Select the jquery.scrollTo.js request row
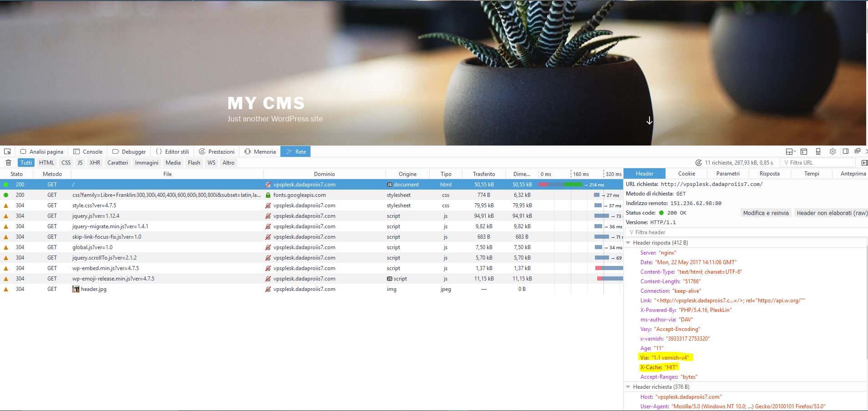 point(311,258)
